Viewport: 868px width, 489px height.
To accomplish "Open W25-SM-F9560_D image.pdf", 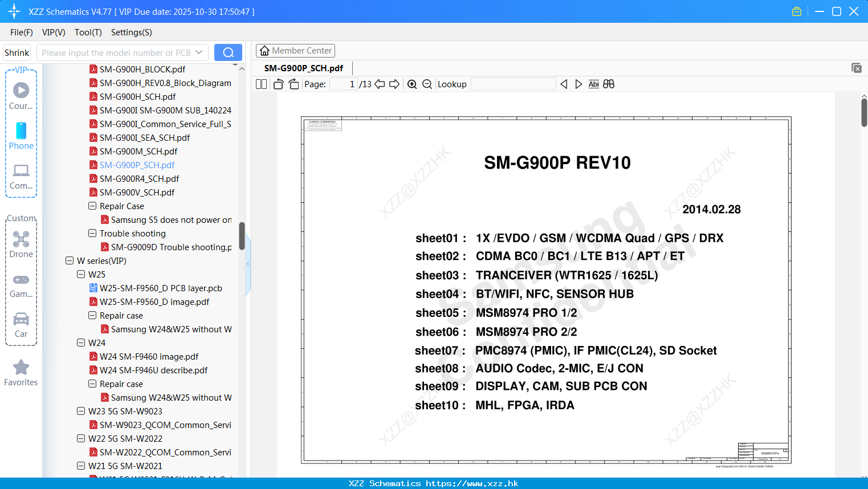I will click(x=154, y=301).
